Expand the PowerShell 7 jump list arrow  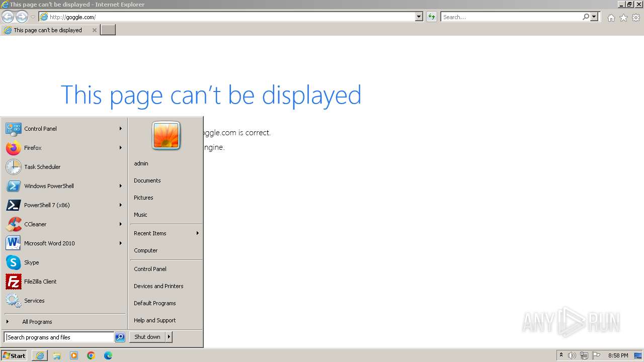pyautogui.click(x=121, y=205)
